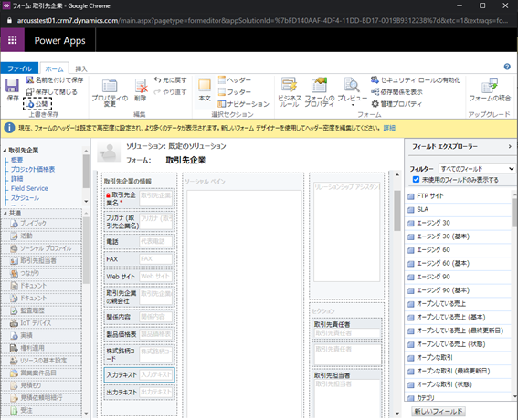Viewport: 518px width, 420px height.
Task: Toggle 未使用のフィールドのみ表示する checkbox
Action: (x=416, y=179)
